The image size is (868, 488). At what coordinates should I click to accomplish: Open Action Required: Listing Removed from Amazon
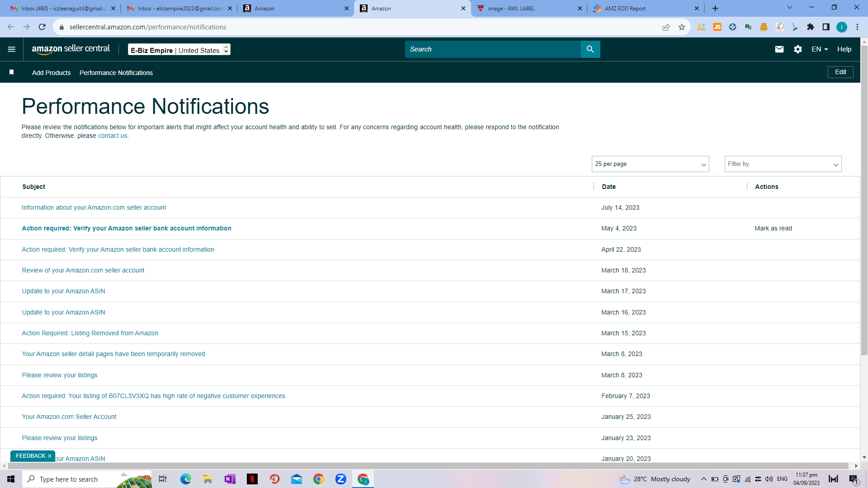(x=90, y=333)
